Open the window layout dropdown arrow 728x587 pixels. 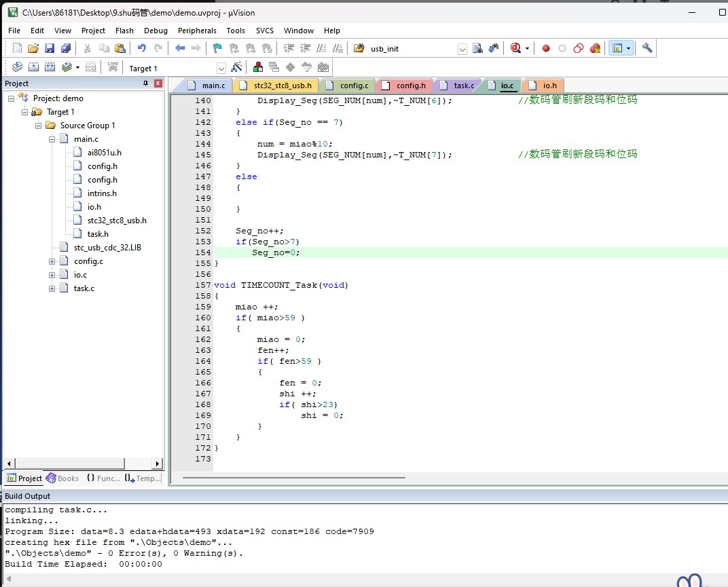click(x=628, y=48)
